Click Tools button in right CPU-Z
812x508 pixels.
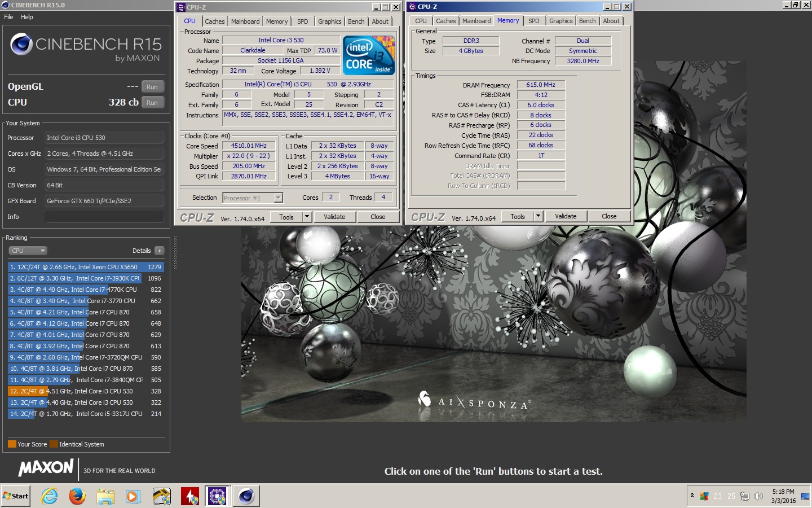(518, 216)
